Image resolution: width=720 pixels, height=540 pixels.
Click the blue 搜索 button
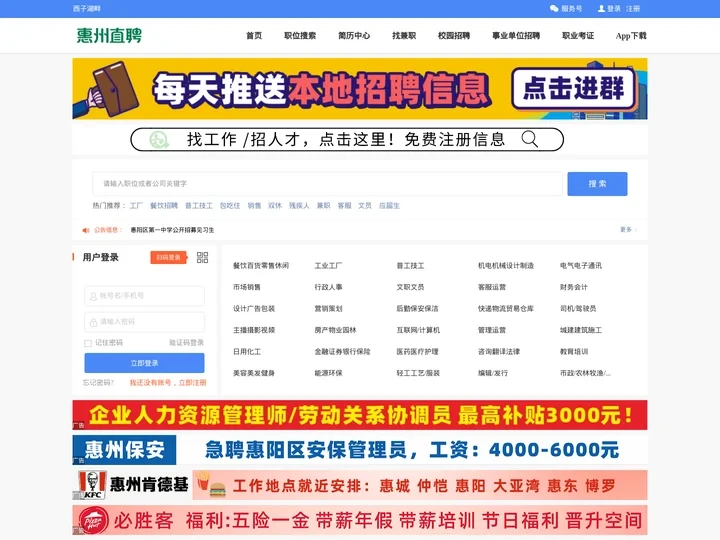point(597,184)
